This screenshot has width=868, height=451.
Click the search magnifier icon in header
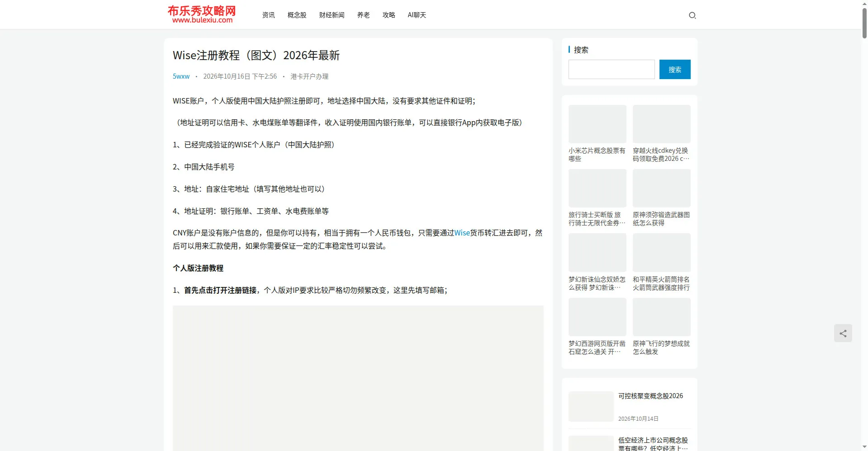pyautogui.click(x=692, y=15)
